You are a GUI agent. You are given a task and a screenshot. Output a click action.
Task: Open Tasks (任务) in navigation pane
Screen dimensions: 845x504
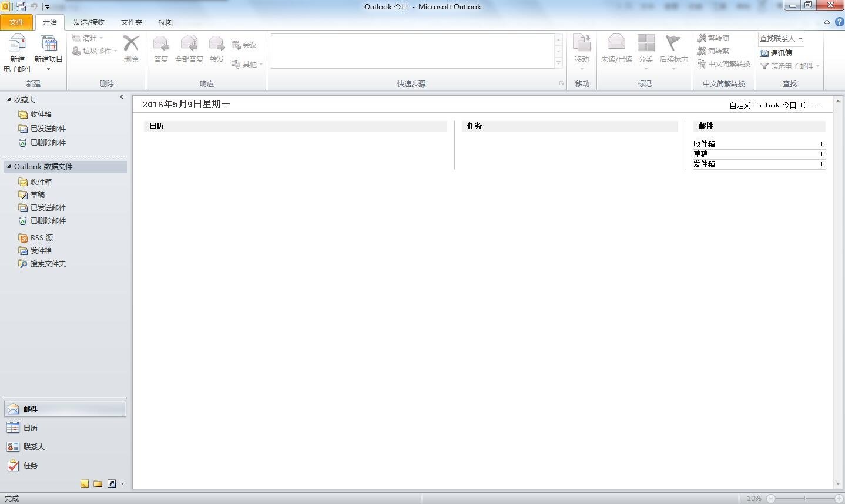click(x=31, y=466)
